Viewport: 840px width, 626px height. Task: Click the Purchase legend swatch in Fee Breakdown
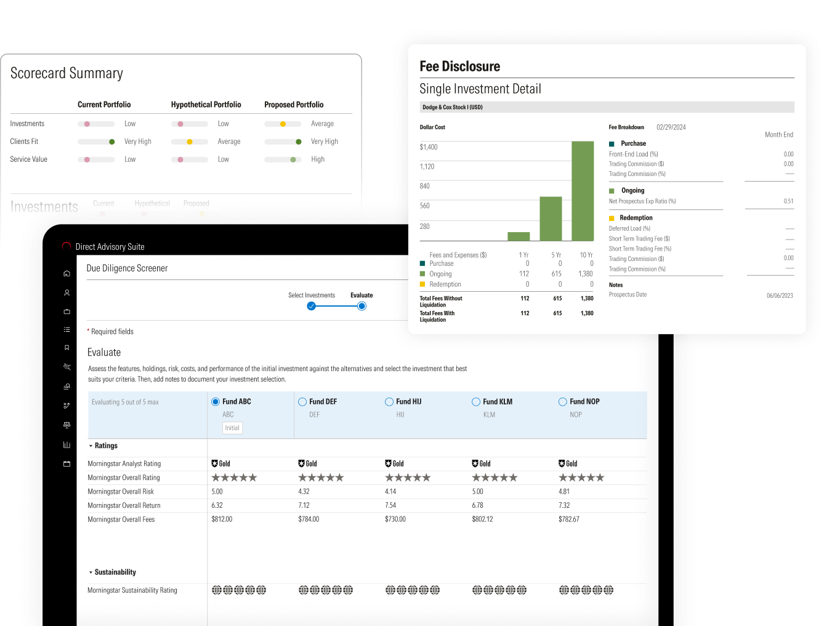click(x=612, y=144)
